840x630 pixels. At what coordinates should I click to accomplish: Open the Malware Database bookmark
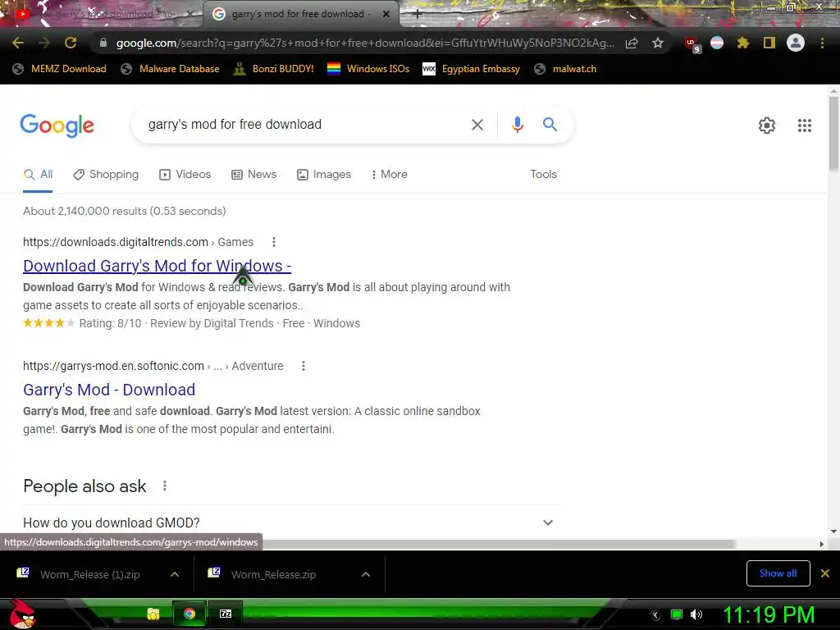[170, 69]
